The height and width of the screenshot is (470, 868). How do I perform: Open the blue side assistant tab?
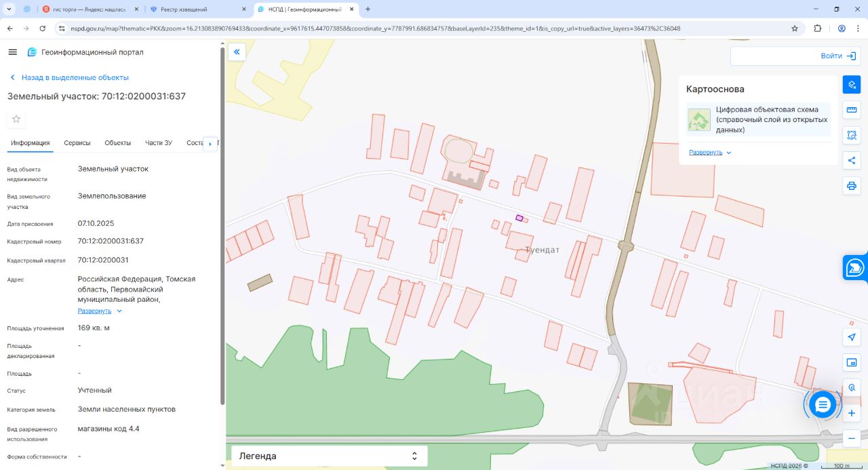click(x=856, y=268)
